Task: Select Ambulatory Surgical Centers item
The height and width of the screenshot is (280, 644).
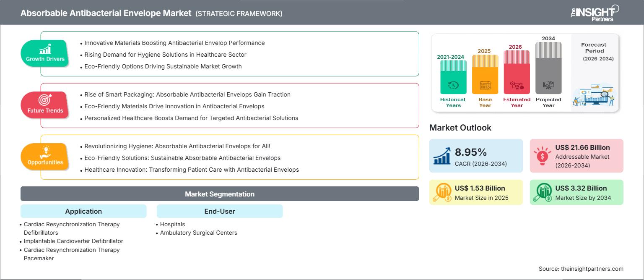Action: tap(199, 233)
